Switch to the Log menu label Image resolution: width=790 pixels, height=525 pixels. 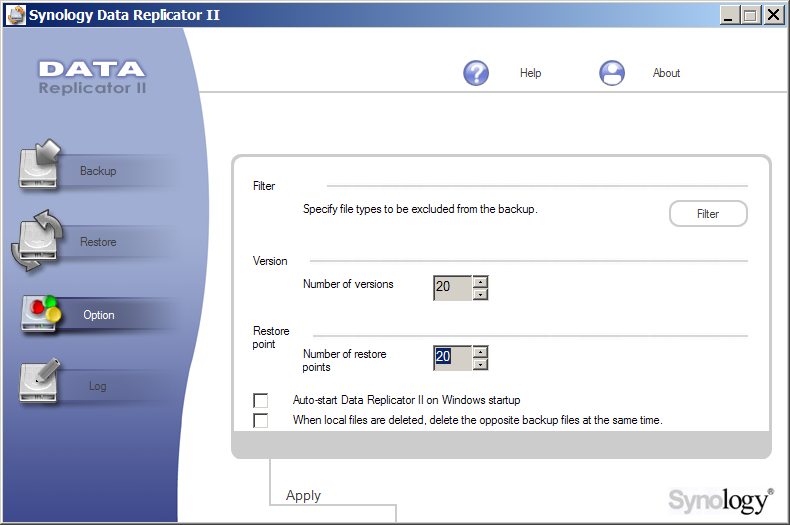[x=97, y=386]
